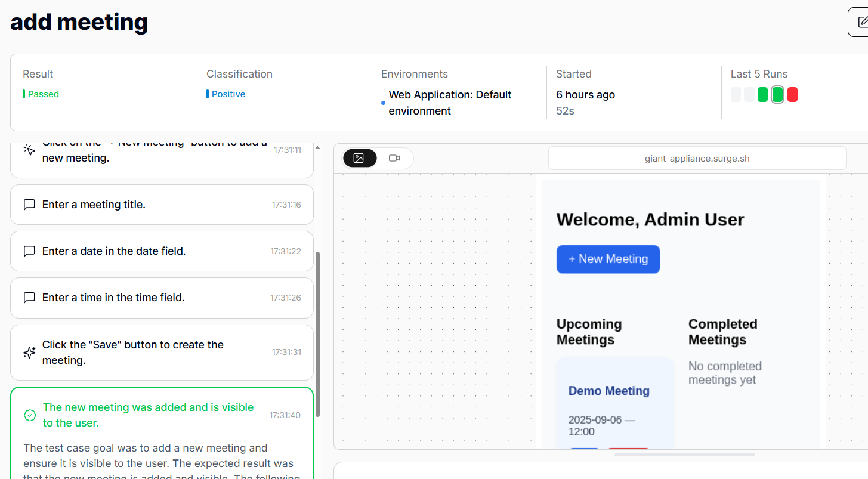868x479 pixels.
Task: Click the cursor icon on New Meeting step
Action: coord(29,150)
